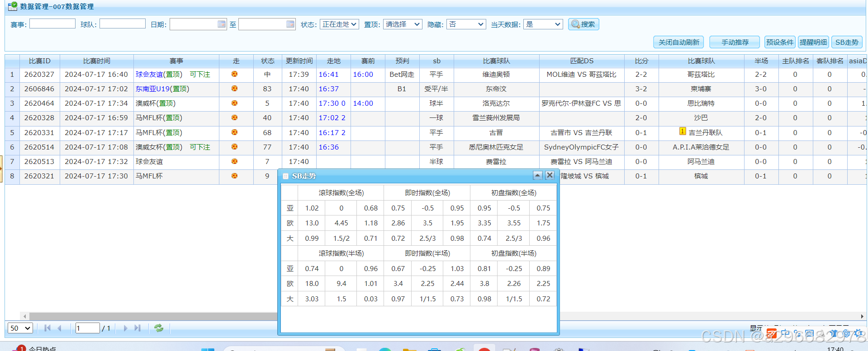
Task: Click the 关闭自动刷新 button
Action: click(678, 42)
